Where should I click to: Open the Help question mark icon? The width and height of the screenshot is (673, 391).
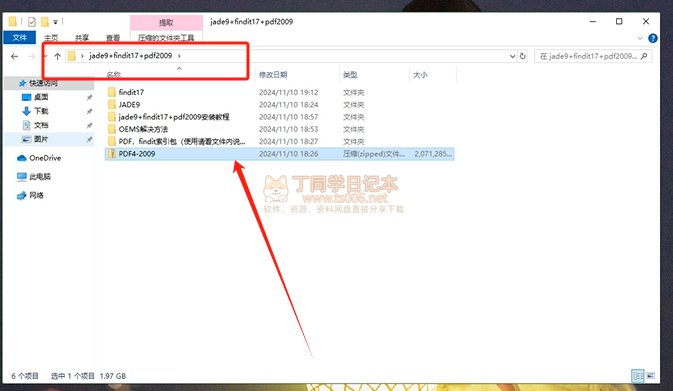click(x=653, y=38)
